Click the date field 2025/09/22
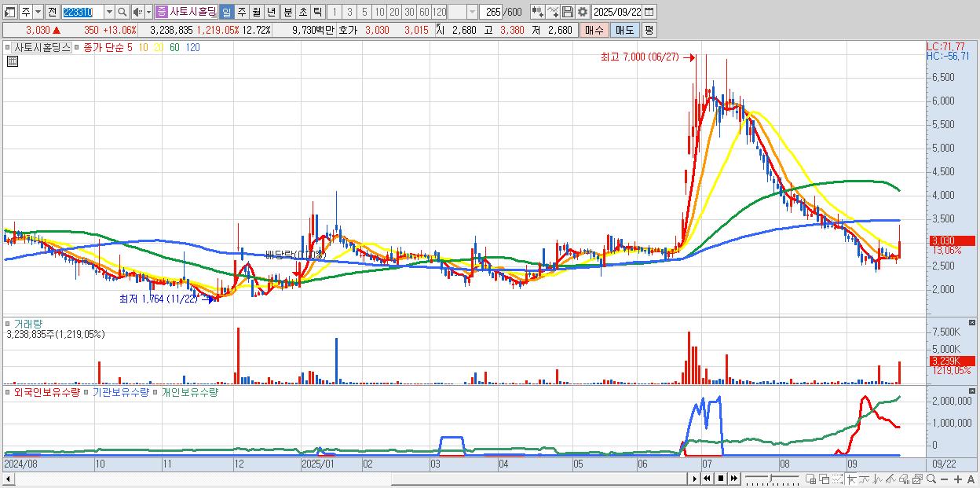 [x=617, y=12]
